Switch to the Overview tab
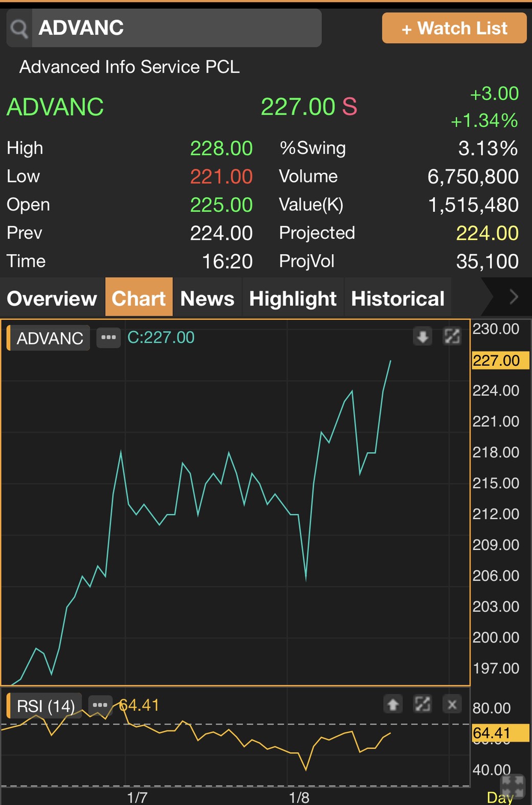The width and height of the screenshot is (532, 805). (x=52, y=299)
